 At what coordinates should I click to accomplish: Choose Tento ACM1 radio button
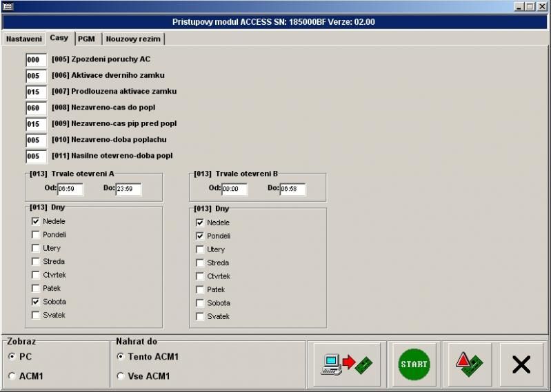coord(121,357)
